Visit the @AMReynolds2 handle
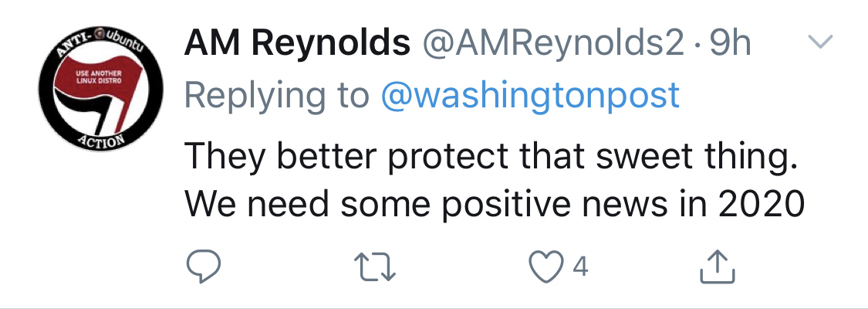Image resolution: width=868 pixels, height=309 pixels. pyautogui.click(x=552, y=46)
